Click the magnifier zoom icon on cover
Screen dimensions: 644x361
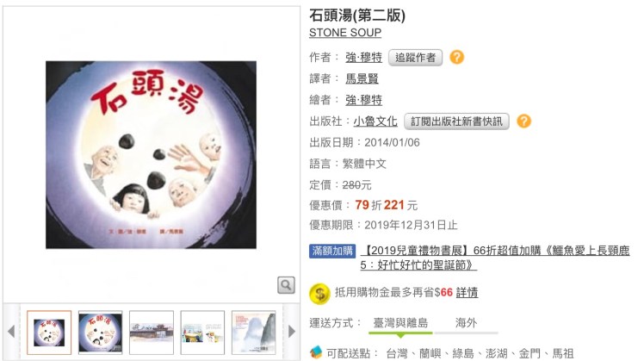pos(286,285)
